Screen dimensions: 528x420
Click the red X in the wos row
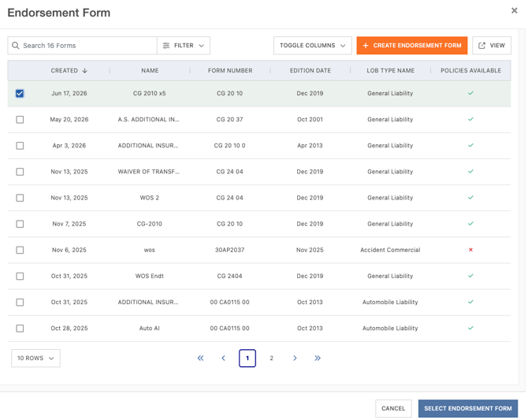(x=470, y=250)
